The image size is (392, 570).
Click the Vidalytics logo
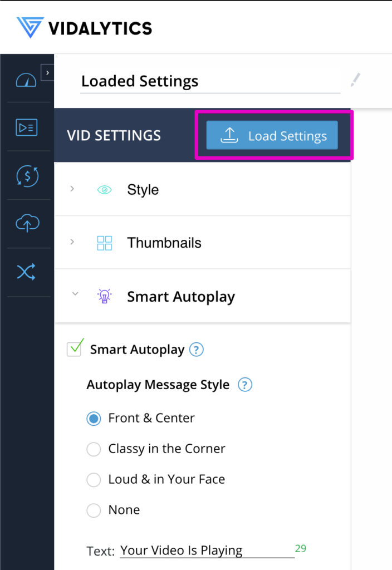click(85, 28)
